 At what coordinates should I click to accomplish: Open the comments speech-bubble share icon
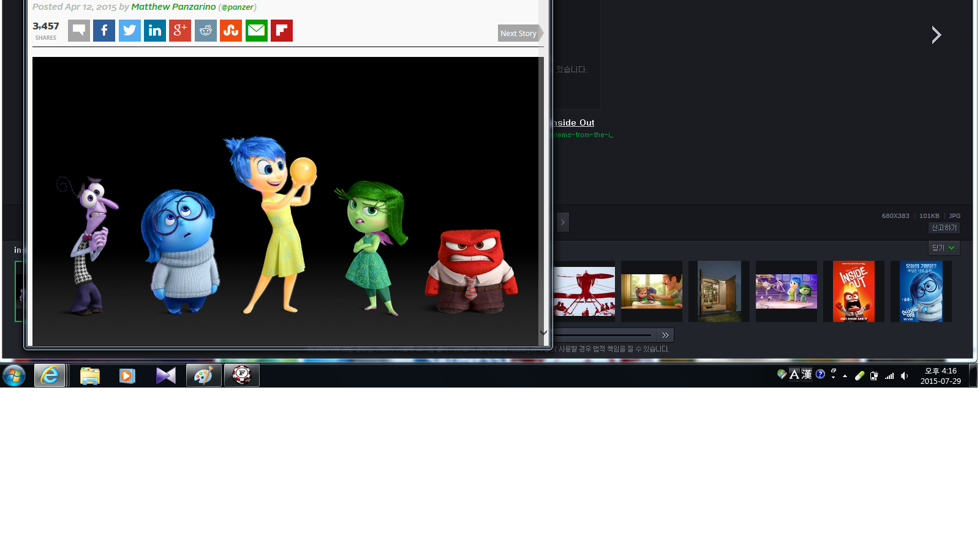79,31
